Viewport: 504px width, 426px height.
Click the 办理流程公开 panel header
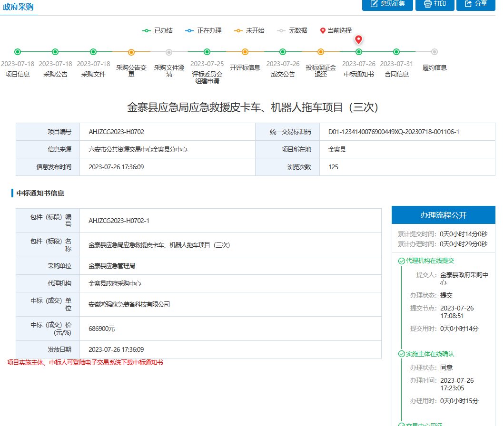(443, 215)
